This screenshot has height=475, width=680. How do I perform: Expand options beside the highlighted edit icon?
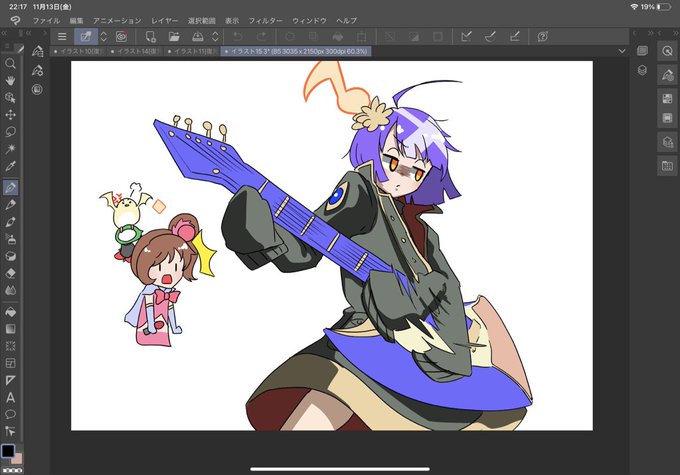click(x=104, y=36)
